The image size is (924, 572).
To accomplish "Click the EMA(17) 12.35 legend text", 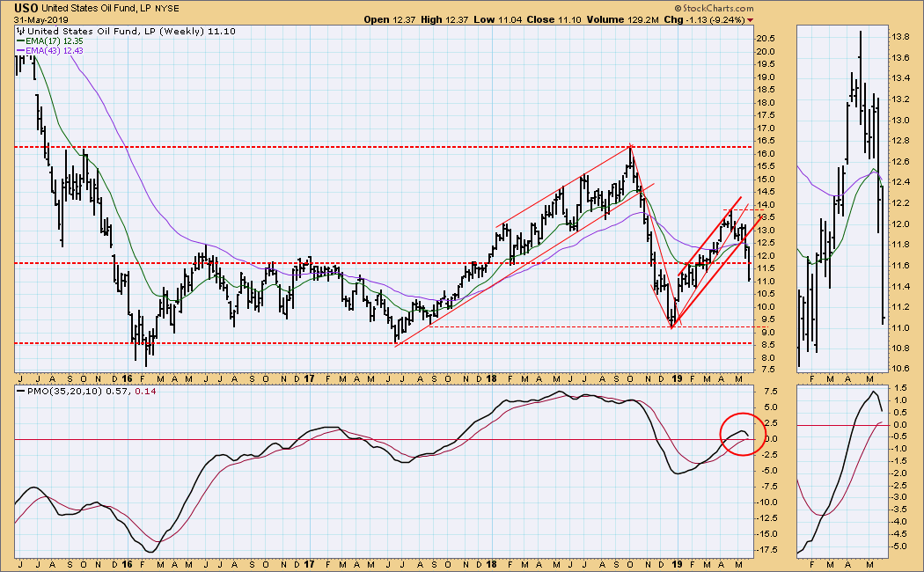I will pos(58,41).
